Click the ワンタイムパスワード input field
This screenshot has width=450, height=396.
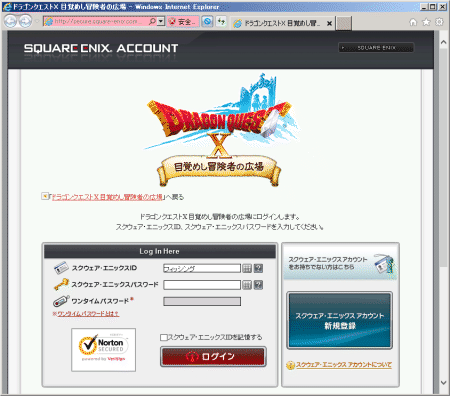[202, 301]
